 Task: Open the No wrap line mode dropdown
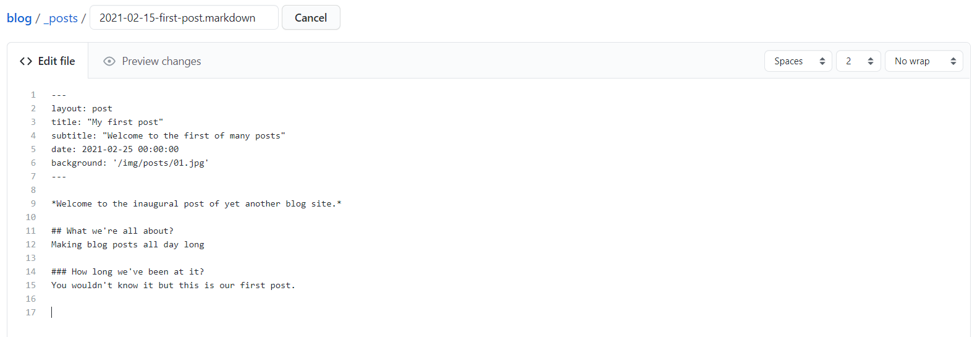(x=924, y=61)
